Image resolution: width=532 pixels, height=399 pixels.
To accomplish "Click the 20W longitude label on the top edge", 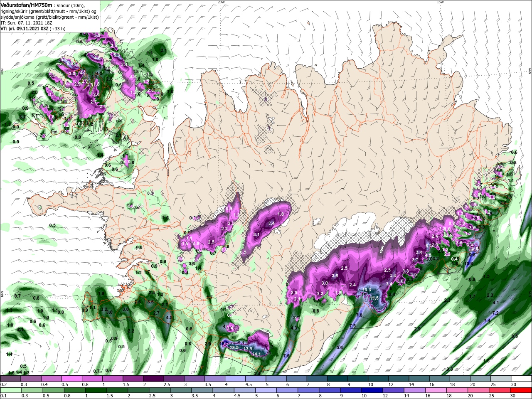I will 221,2.
